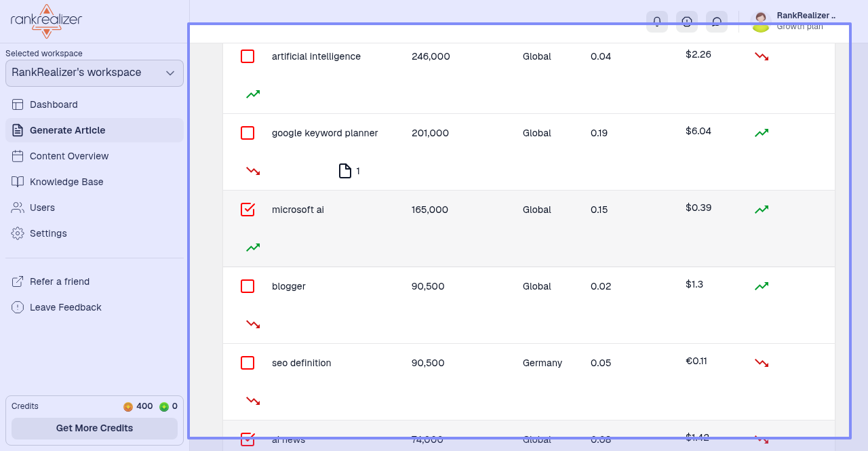Open the article document icon for google keyword planner
Viewport: 868px width, 451px height.
(345, 171)
